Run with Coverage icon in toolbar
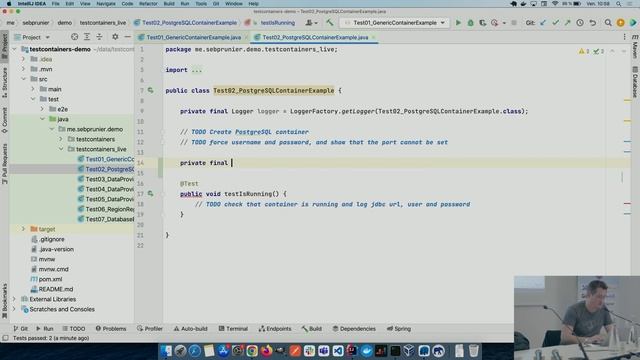The image size is (640, 360). coord(482,23)
